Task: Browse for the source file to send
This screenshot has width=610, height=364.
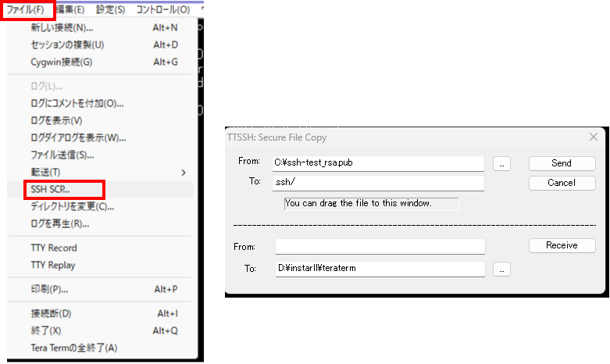Action: (501, 163)
